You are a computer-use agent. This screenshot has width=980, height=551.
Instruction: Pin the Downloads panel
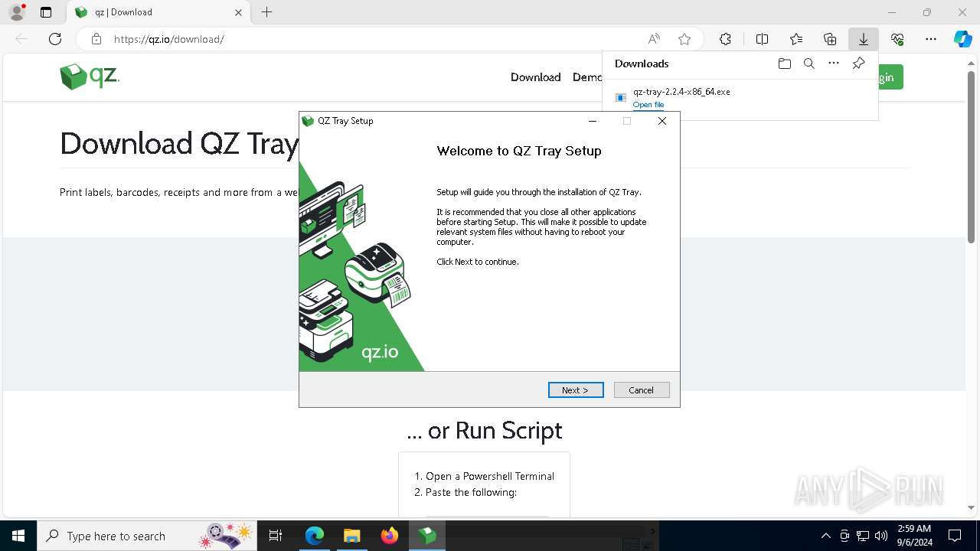[x=858, y=64]
